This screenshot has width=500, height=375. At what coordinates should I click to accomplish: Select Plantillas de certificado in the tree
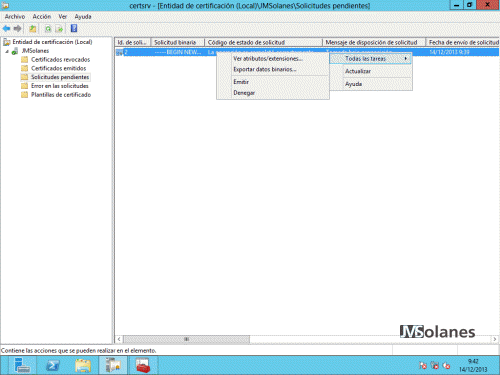(61, 95)
